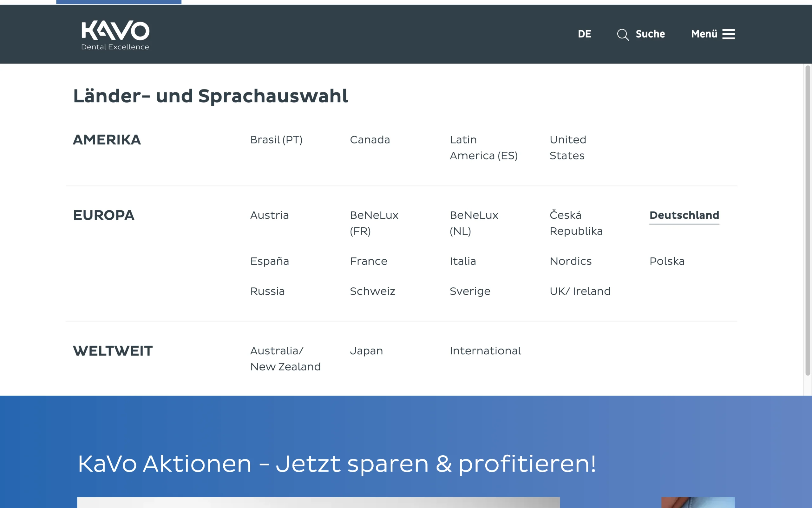Select Russia
Image resolution: width=812 pixels, height=508 pixels.
point(267,291)
